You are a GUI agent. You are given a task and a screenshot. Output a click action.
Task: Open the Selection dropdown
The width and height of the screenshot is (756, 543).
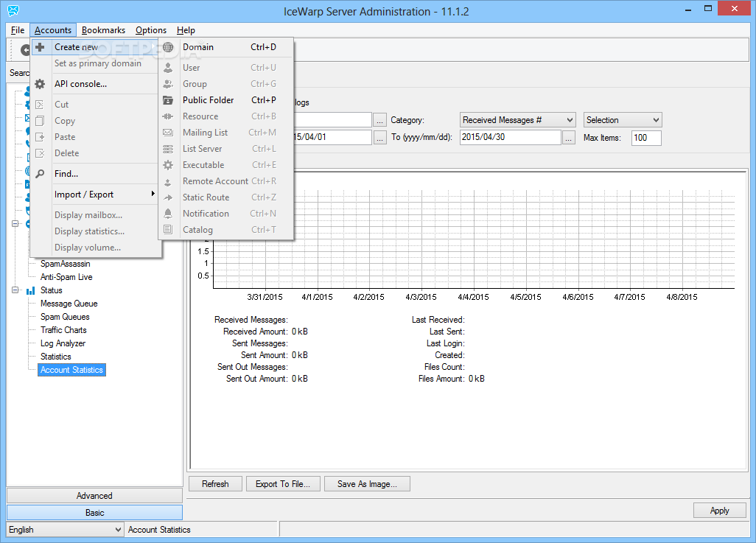(623, 120)
